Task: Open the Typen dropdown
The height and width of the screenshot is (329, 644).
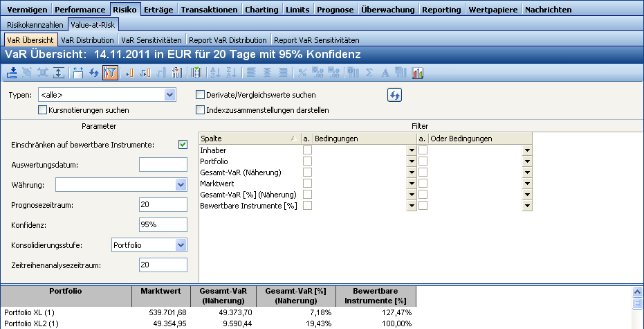Action: click(169, 95)
